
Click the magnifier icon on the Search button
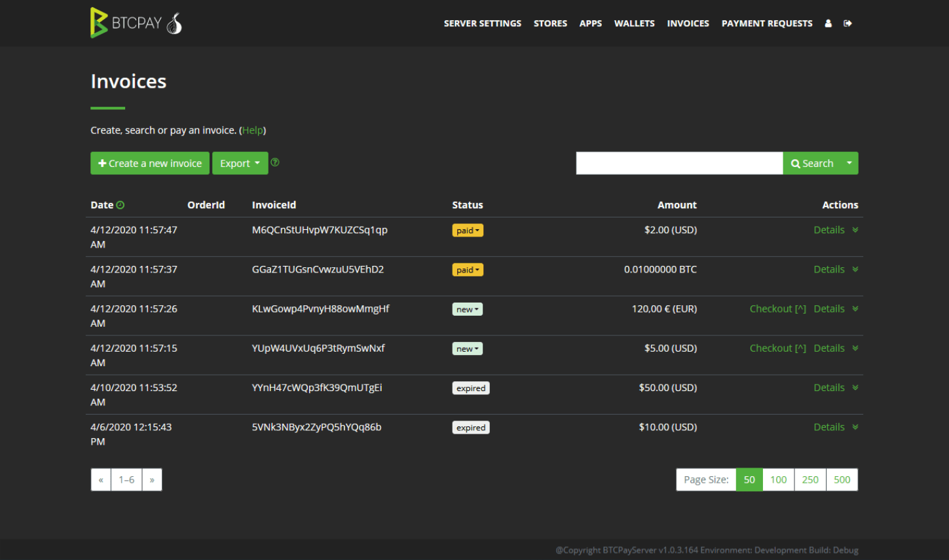coord(794,162)
